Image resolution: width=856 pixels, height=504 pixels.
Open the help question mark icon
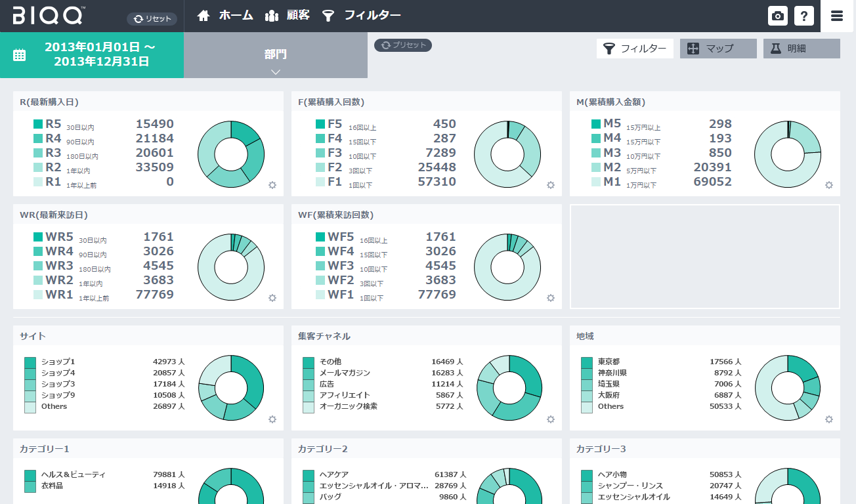tap(804, 16)
